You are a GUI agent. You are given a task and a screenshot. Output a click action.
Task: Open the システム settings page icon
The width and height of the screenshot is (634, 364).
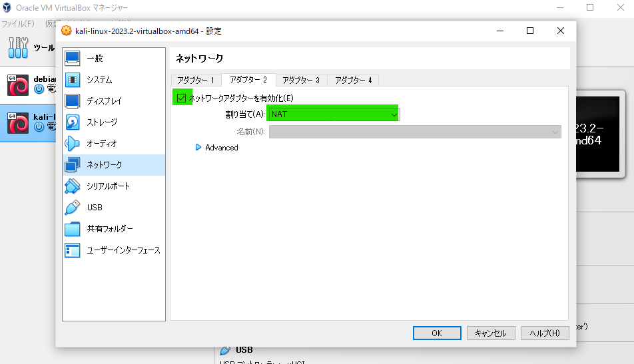[x=73, y=80]
